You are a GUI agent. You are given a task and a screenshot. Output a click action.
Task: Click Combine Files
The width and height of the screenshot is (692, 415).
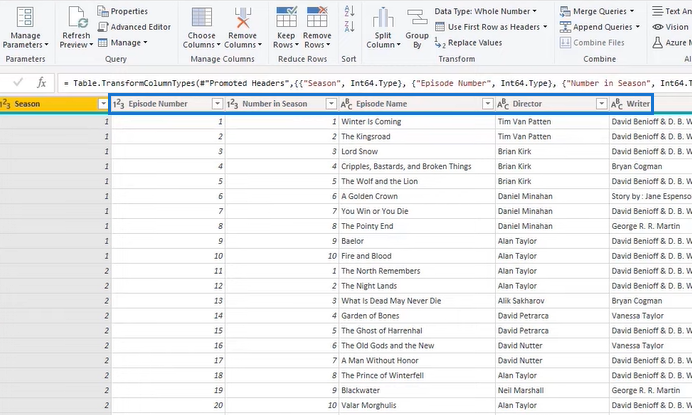[x=592, y=43]
